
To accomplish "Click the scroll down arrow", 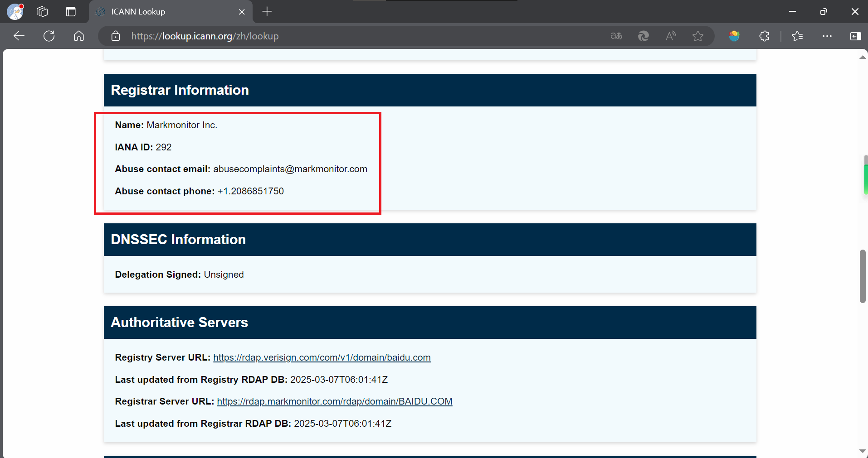I will (863, 451).
